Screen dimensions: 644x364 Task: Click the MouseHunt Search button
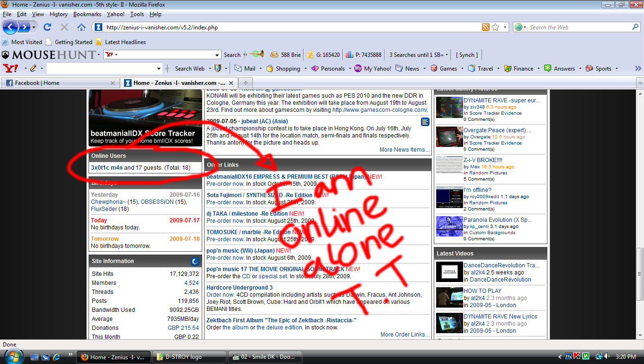point(232,55)
